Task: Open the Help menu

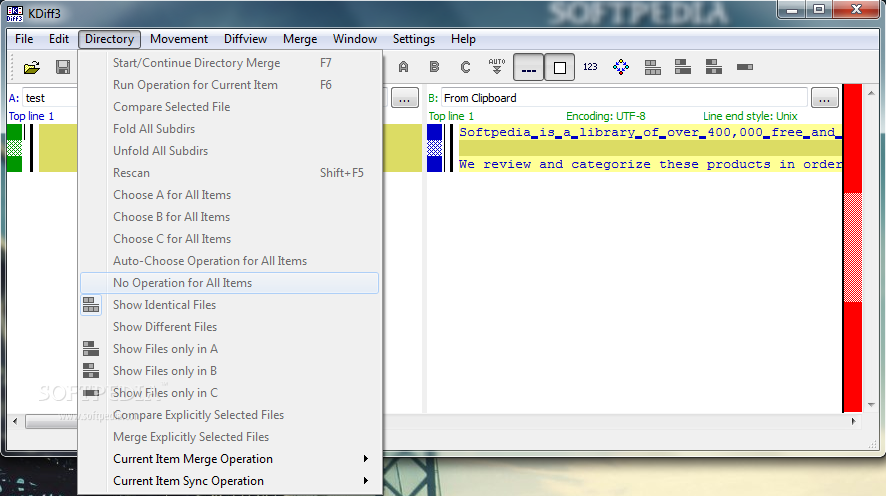Action: point(463,39)
